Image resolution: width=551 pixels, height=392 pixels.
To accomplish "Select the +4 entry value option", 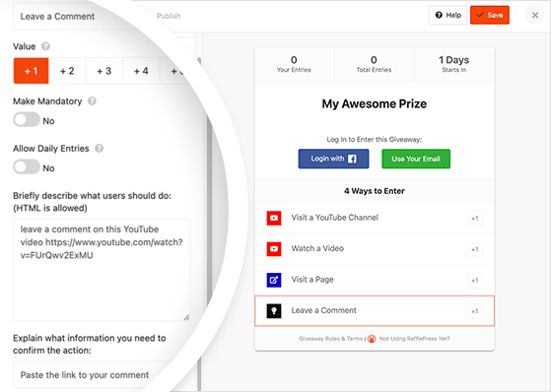I will click(x=141, y=71).
